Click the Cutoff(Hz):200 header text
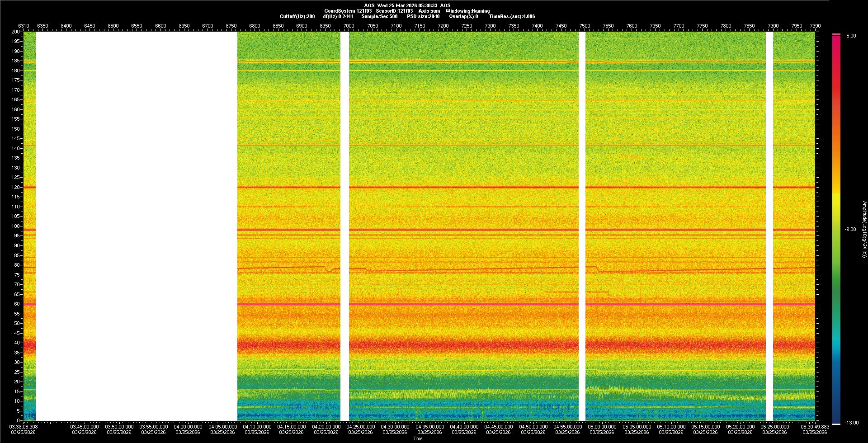Image resolution: width=868 pixels, height=443 pixels. (x=297, y=16)
